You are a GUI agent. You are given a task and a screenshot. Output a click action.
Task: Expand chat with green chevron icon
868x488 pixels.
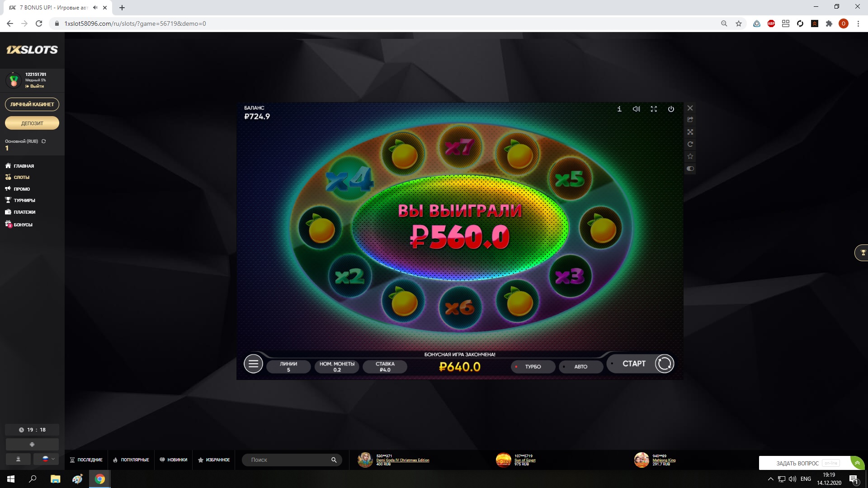point(858,463)
